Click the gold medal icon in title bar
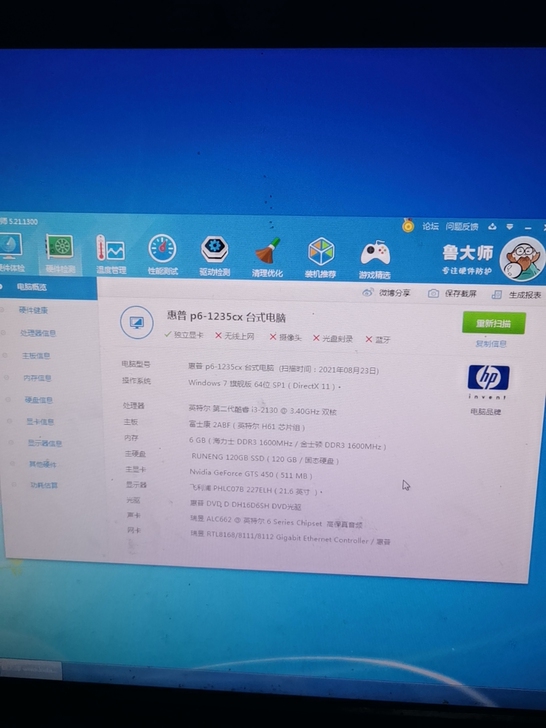 click(x=408, y=225)
